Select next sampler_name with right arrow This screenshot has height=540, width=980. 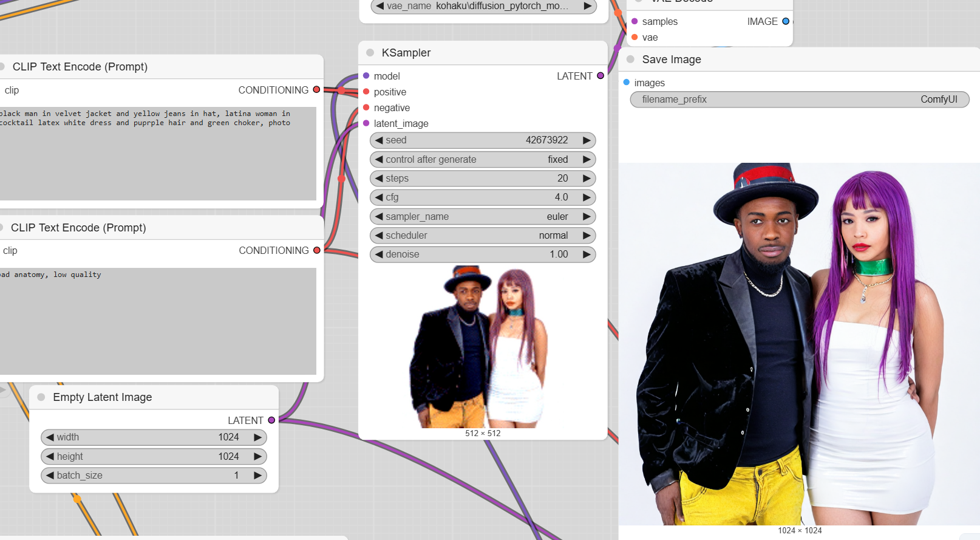pos(587,217)
